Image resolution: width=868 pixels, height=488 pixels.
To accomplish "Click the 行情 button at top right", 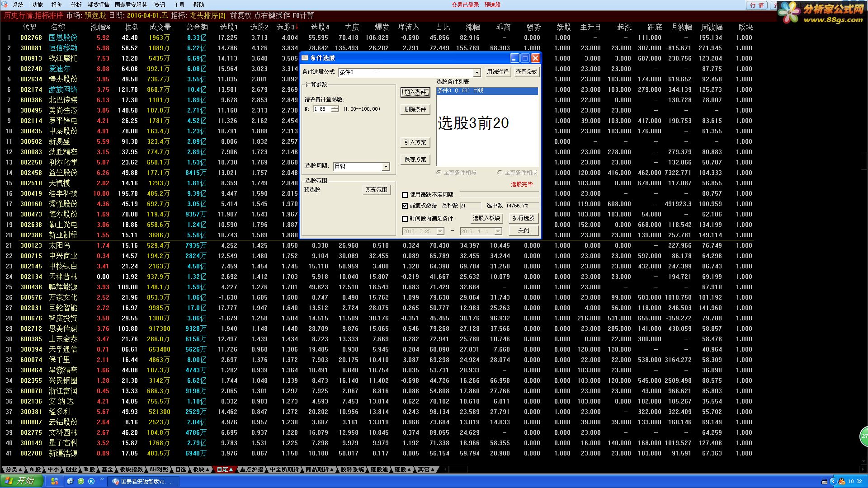I will (757, 5).
